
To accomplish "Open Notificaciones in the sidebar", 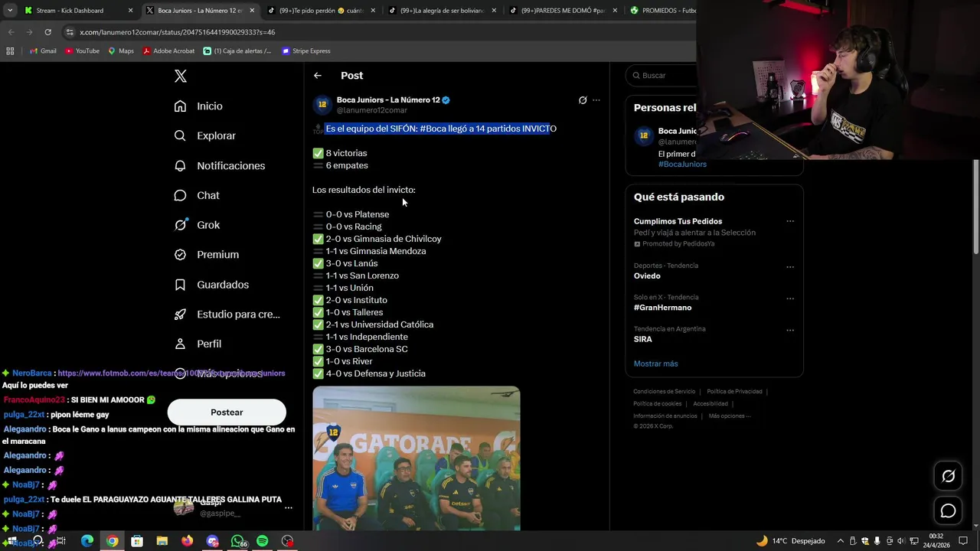I will point(220,165).
